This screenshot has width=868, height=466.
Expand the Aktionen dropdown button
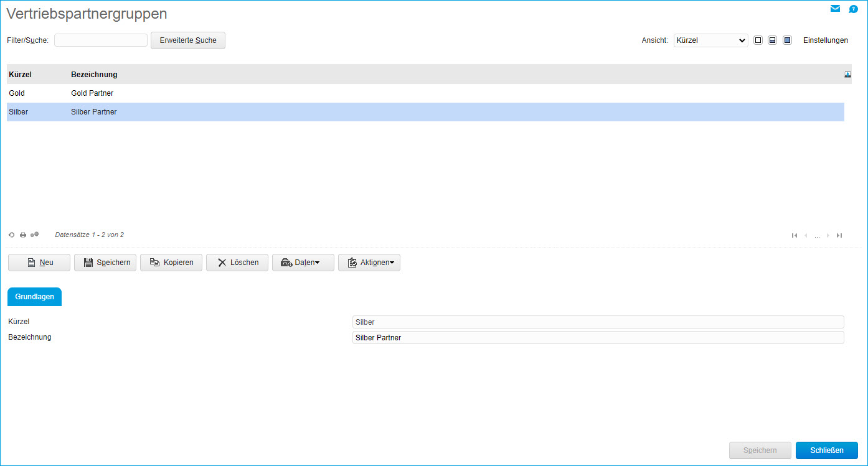(x=369, y=263)
